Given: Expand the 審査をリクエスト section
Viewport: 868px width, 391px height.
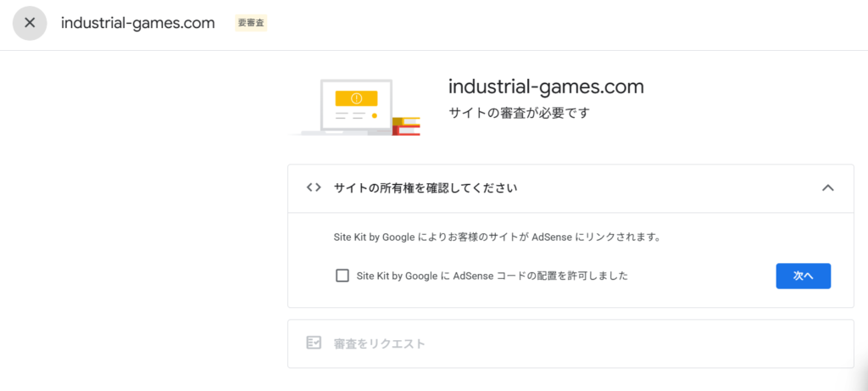Looking at the screenshot, I should (x=570, y=344).
